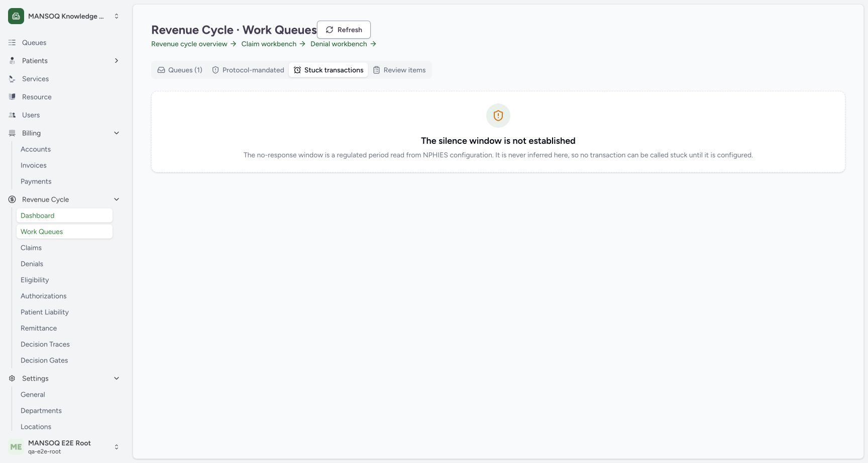The image size is (868, 463).
Task: Open the Eligibility page
Action: 64,280
